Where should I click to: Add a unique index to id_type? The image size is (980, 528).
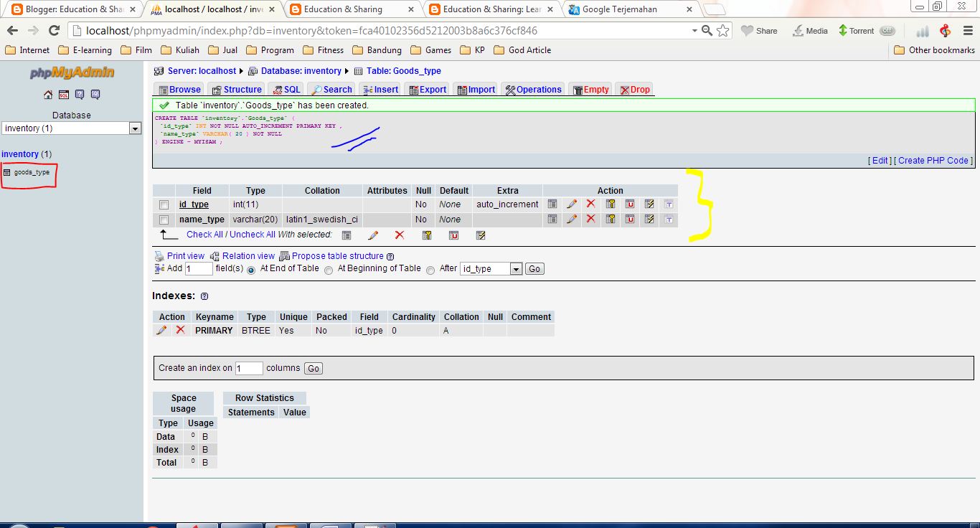click(629, 204)
